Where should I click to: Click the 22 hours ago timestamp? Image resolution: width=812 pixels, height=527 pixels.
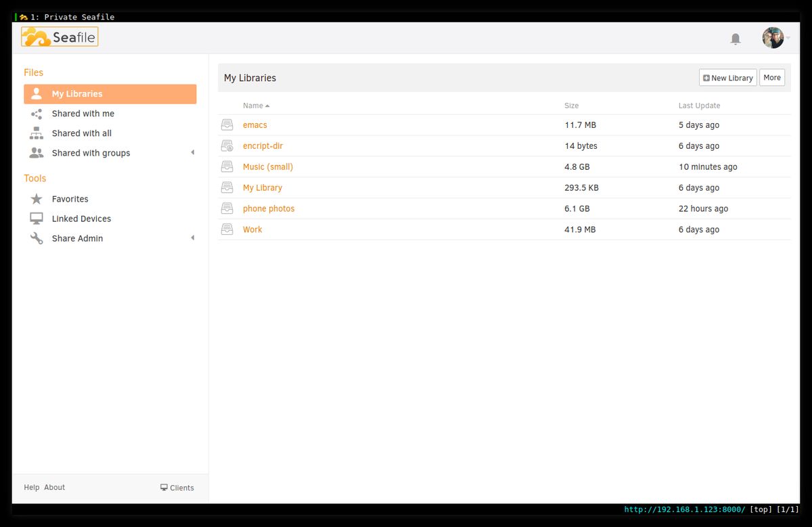[704, 209]
